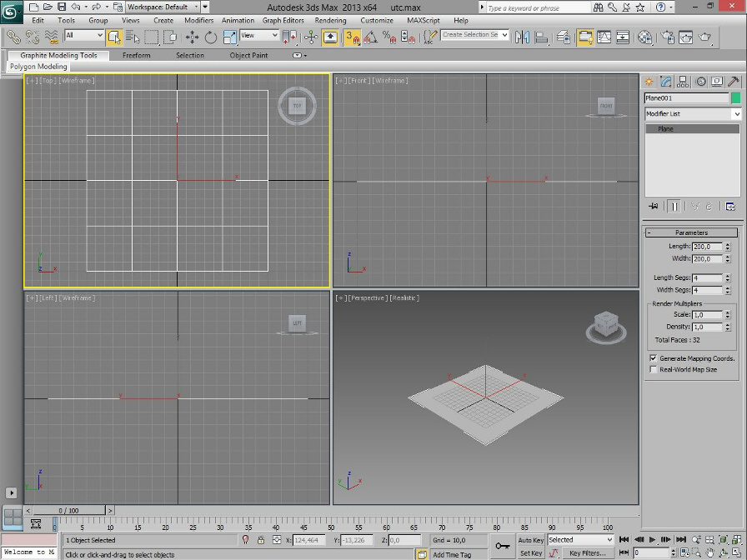Toggle the Graphite Modeling ribbon button
The image size is (747, 560).
[585, 37]
